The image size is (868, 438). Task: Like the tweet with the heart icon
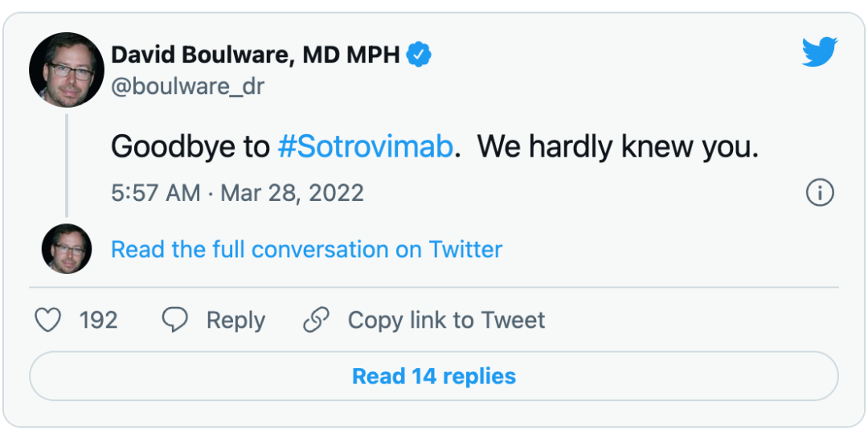pos(48,320)
